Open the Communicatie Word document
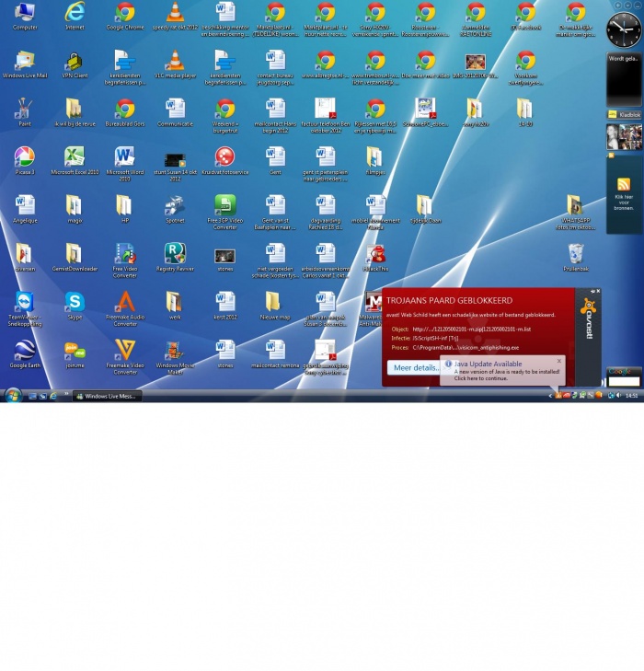Screen dimensions: 644x671 click(x=175, y=113)
